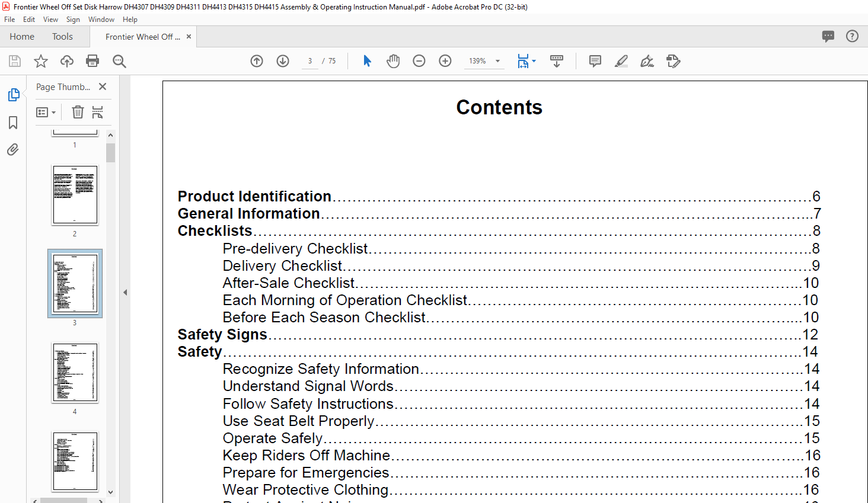Image resolution: width=868 pixels, height=503 pixels.
Task: Select page 4 thumbnail
Action: pos(75,373)
